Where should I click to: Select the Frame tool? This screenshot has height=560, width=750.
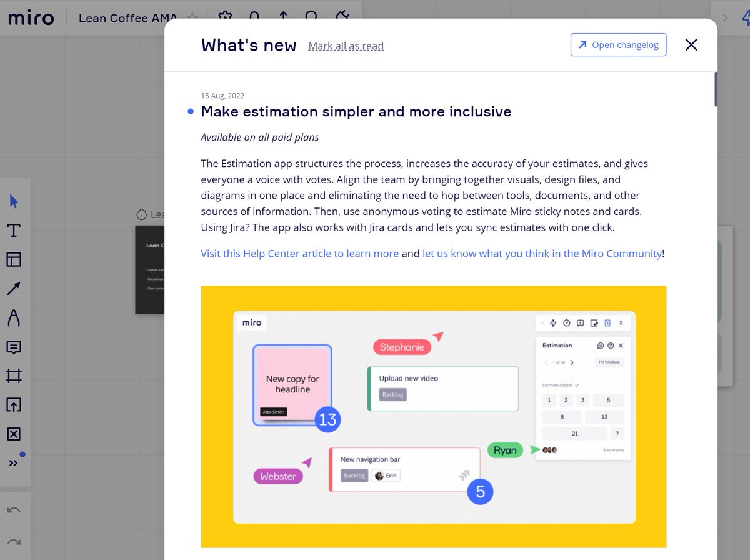click(x=14, y=376)
